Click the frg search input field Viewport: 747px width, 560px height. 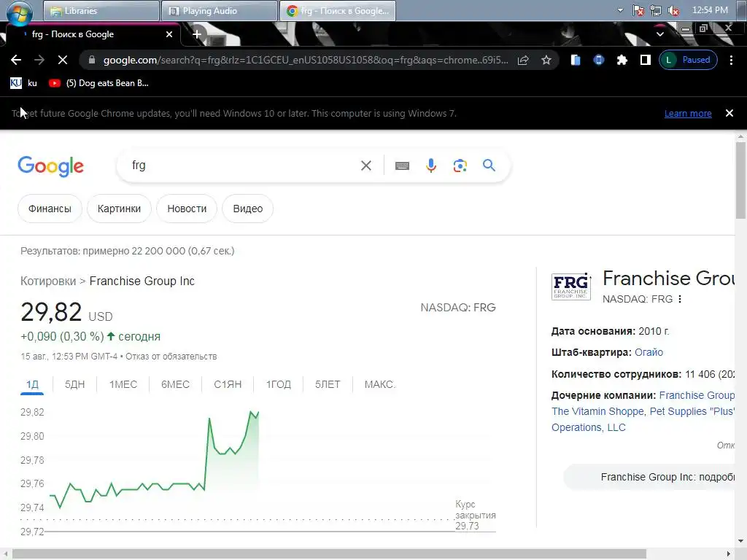(x=241, y=166)
